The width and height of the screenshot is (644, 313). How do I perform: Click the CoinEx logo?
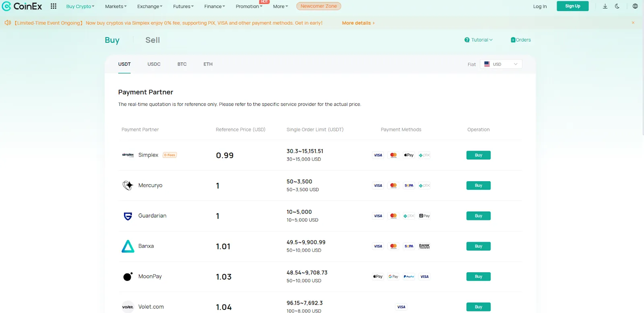coord(22,6)
